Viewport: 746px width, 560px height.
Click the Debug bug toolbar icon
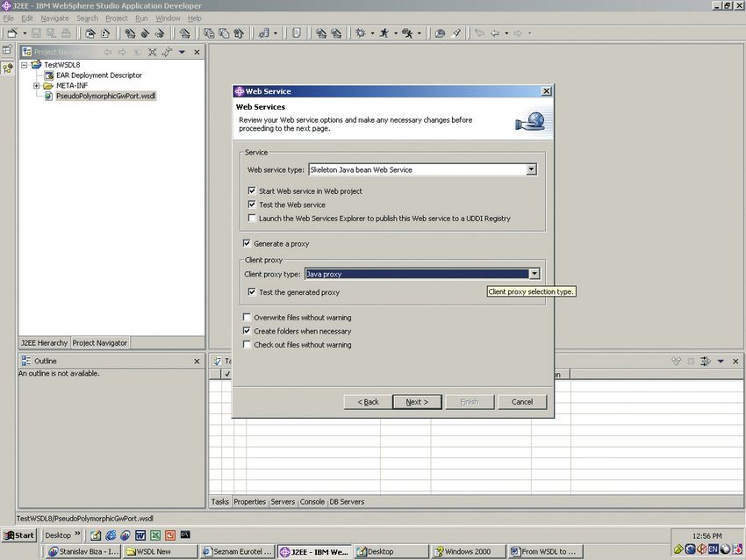coord(361,32)
